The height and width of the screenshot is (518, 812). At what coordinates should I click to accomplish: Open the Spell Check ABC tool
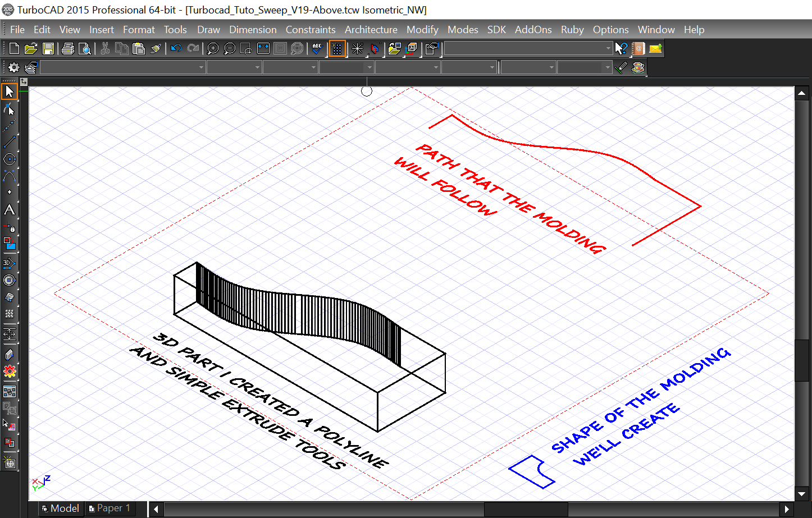316,48
